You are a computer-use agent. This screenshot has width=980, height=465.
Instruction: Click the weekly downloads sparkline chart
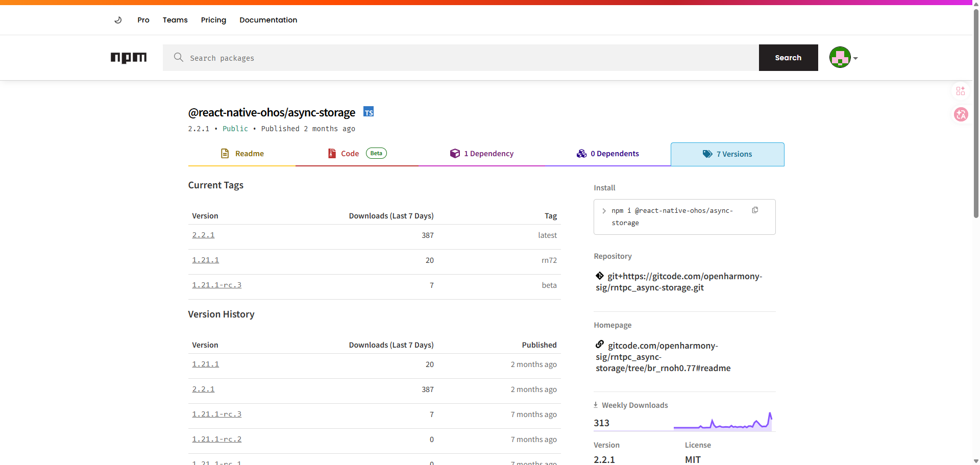tap(723, 421)
